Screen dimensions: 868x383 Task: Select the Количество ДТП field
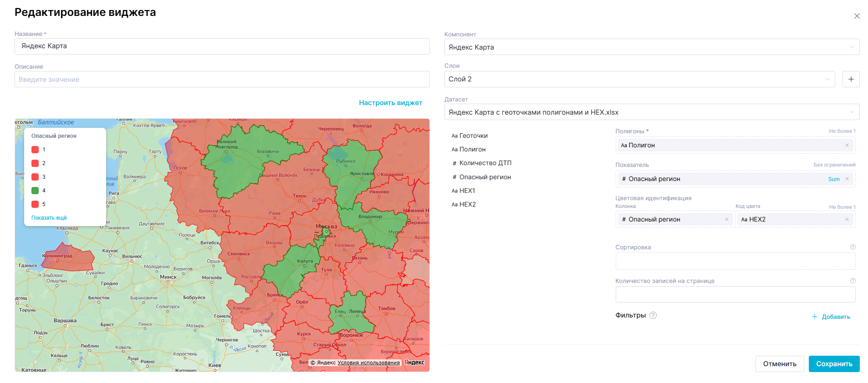[485, 163]
